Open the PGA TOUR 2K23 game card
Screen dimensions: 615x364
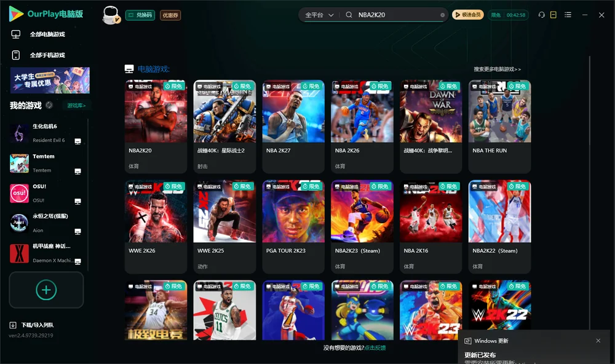pos(293,227)
